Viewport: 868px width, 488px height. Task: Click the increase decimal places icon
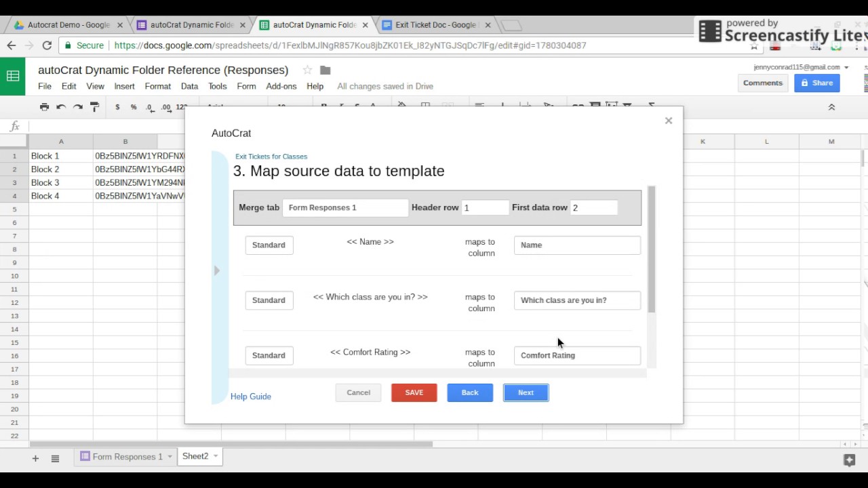click(165, 107)
